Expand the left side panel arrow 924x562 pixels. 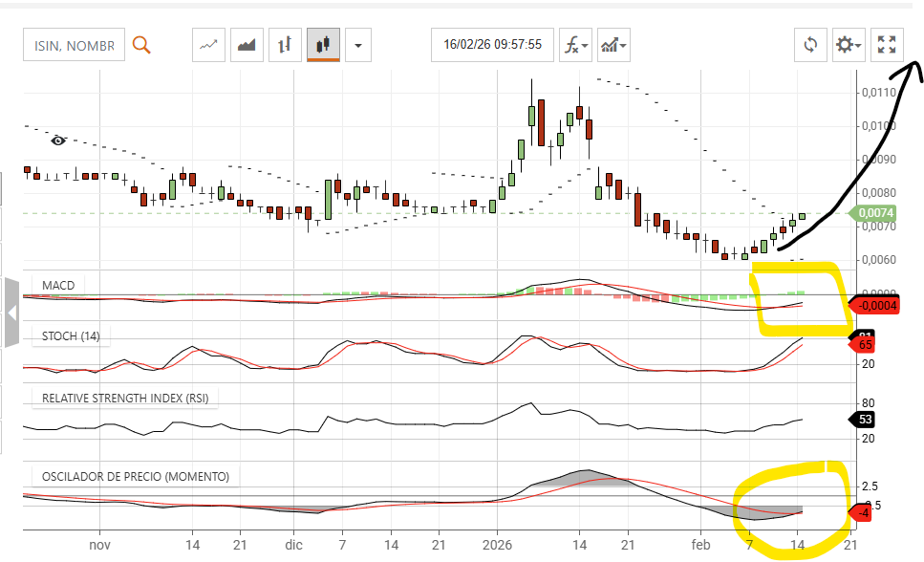click(x=11, y=313)
